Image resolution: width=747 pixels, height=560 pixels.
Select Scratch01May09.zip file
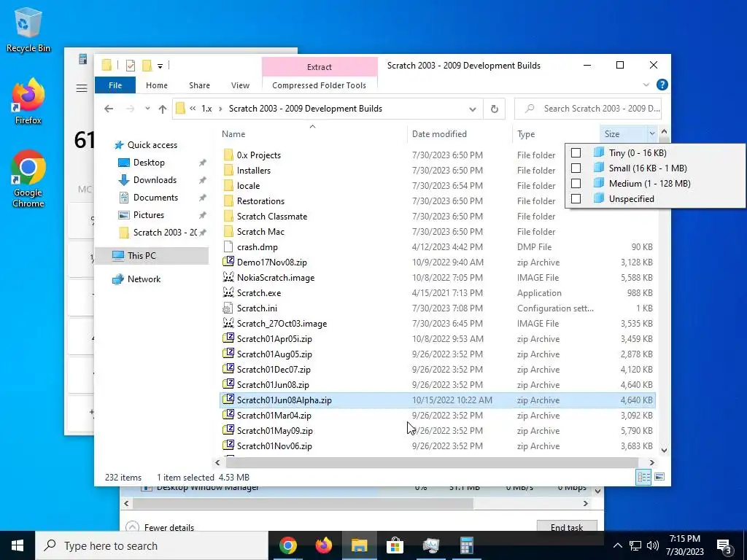click(275, 431)
